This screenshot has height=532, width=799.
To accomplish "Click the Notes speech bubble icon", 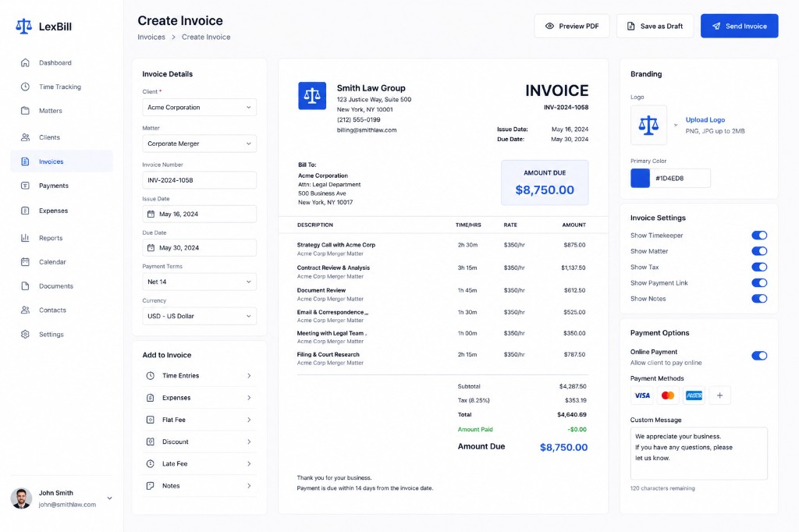I will (x=151, y=486).
